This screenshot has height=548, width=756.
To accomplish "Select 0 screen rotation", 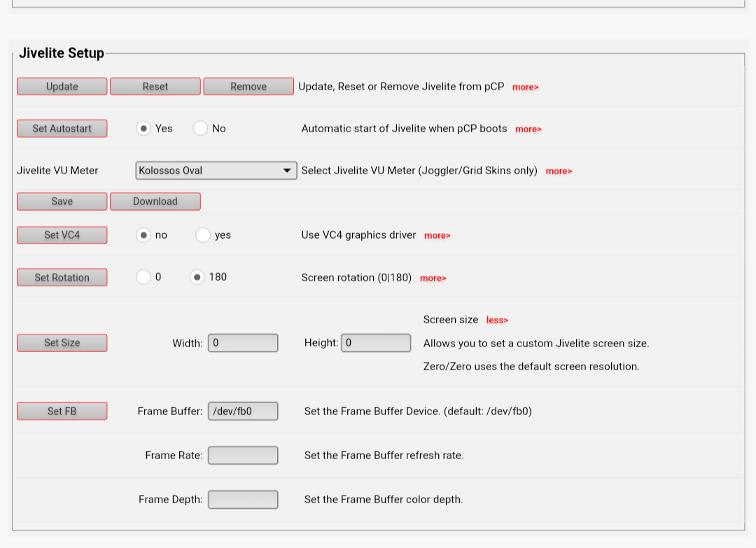I will 143,277.
